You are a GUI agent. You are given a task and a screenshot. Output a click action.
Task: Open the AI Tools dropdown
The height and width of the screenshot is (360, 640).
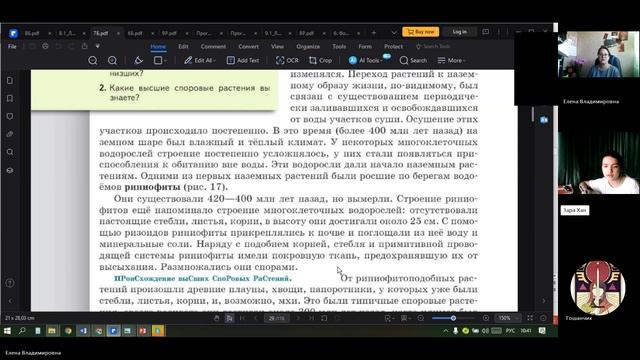point(366,60)
